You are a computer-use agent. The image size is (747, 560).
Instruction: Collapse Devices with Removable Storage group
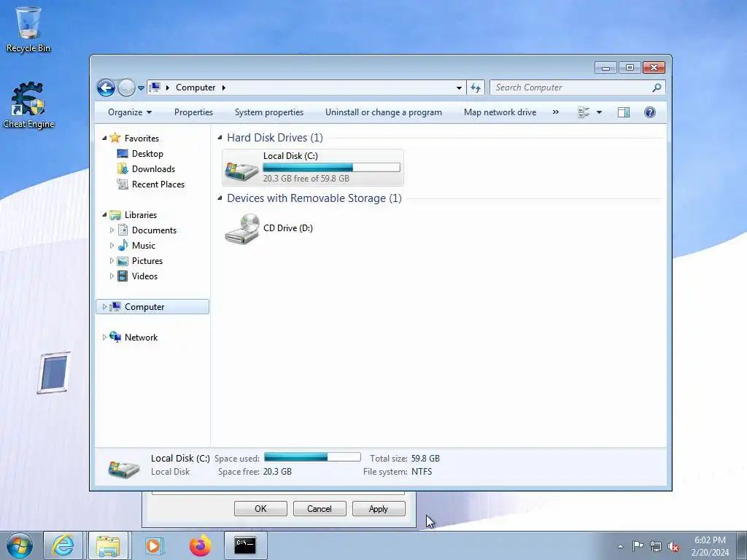[220, 198]
